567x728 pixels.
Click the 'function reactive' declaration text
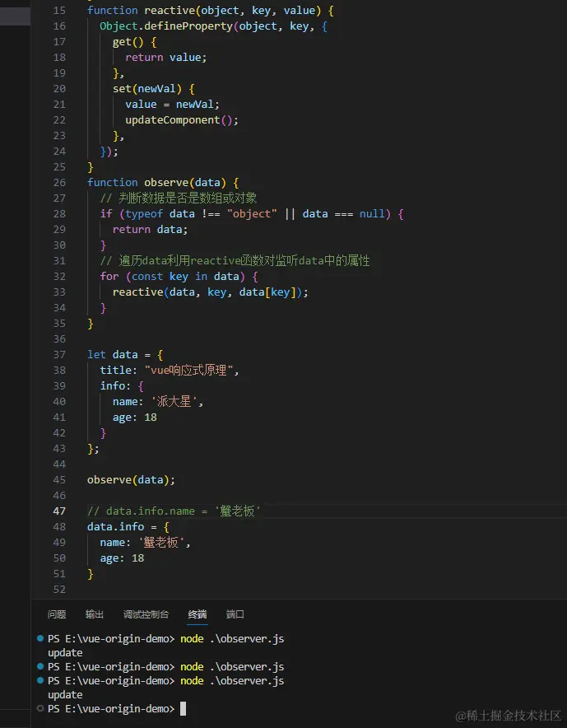tap(141, 10)
